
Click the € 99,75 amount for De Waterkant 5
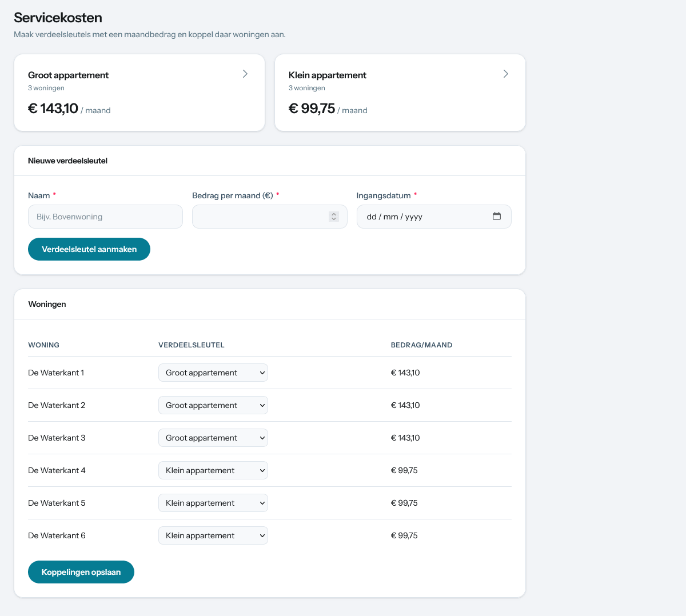click(x=404, y=503)
